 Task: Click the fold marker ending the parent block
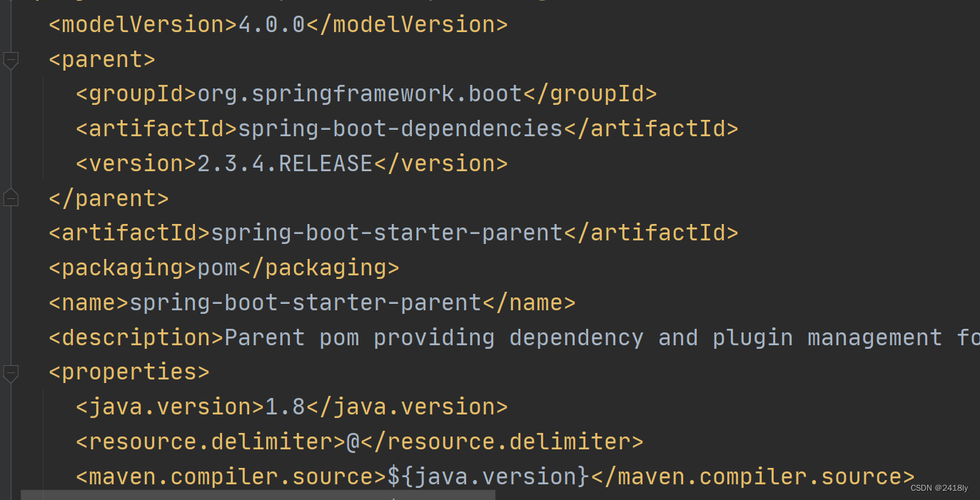tap(11, 198)
